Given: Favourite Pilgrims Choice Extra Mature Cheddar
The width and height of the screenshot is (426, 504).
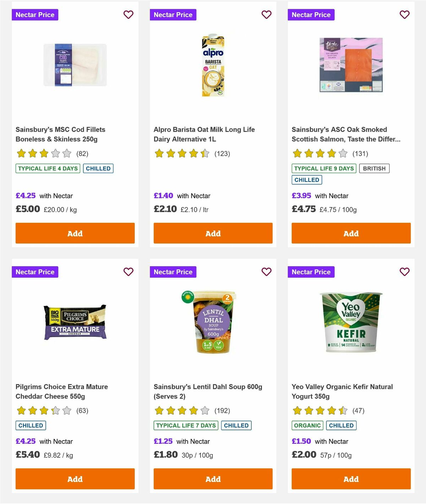Looking at the screenshot, I should (129, 272).
